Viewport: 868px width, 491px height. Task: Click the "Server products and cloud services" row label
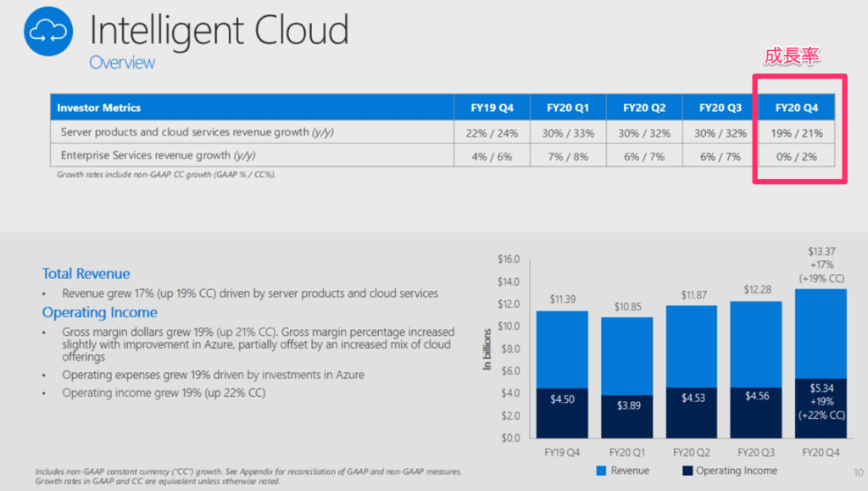(x=197, y=132)
